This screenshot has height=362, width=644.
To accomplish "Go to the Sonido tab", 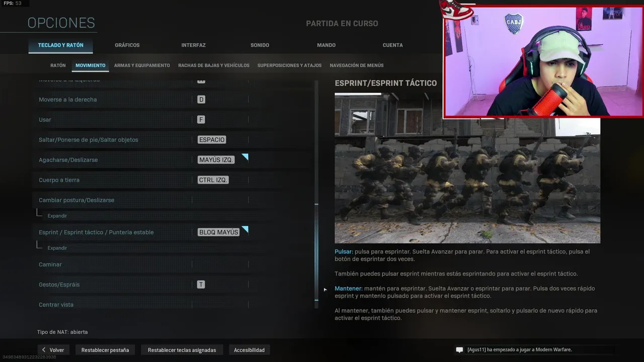I will point(260,45).
